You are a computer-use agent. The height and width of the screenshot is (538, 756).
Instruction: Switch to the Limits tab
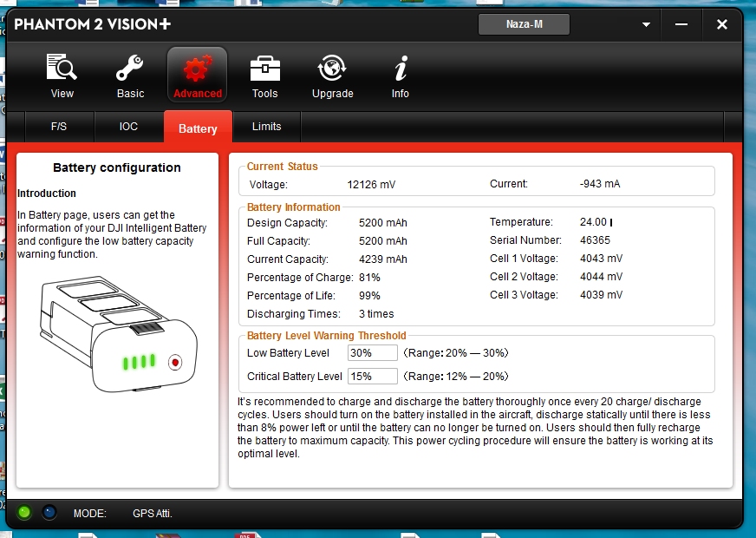[x=267, y=127]
